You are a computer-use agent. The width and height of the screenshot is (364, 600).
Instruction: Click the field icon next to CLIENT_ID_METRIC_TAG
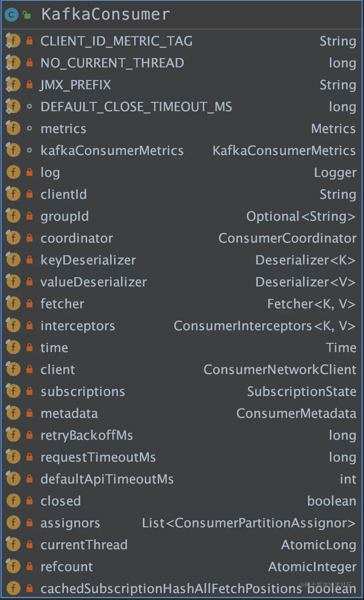(x=13, y=41)
